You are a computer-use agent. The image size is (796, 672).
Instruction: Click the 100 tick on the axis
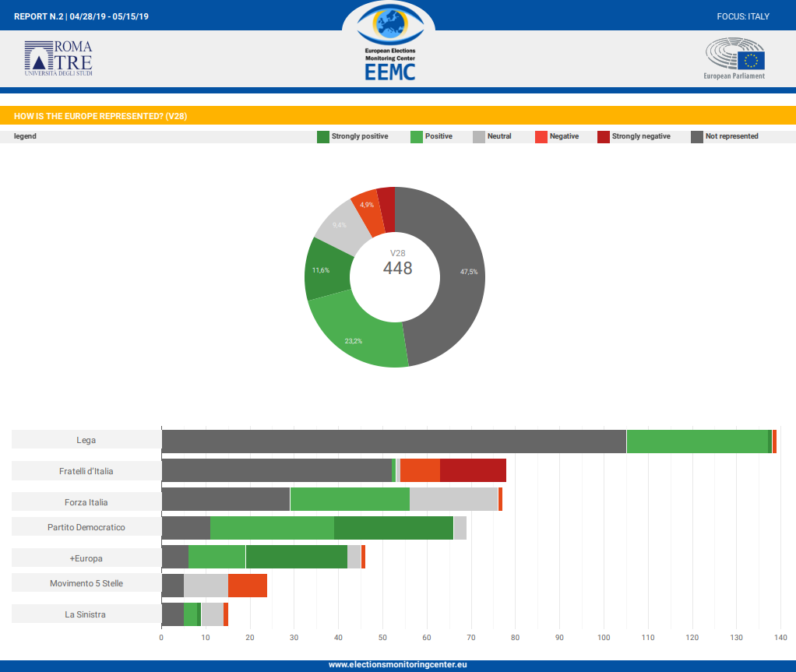point(604,638)
